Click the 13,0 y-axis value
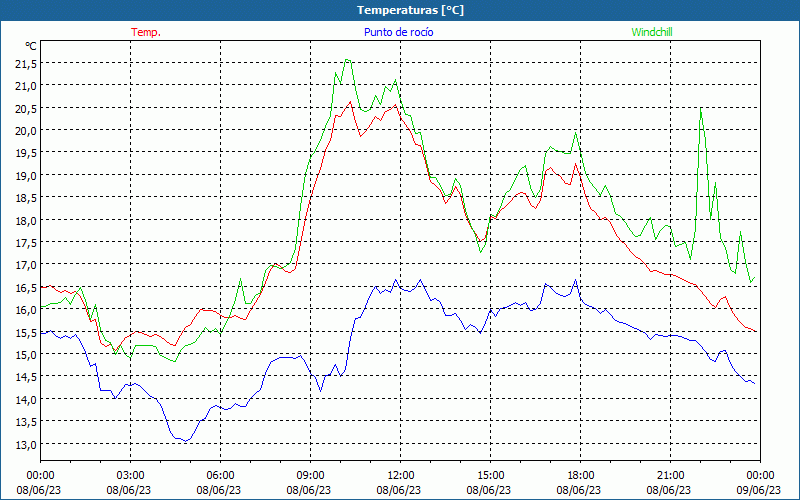The image size is (800, 500). [27, 444]
